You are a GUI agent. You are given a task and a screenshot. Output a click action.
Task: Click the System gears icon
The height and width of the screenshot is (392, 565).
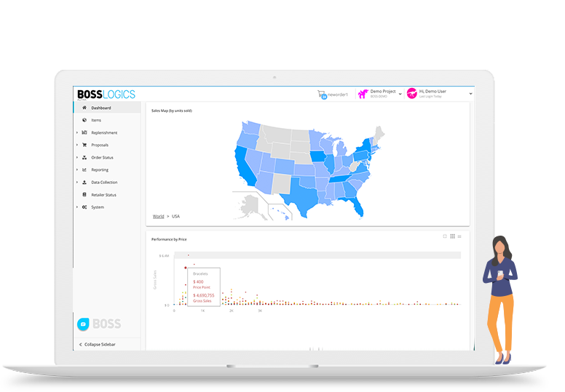click(x=84, y=207)
